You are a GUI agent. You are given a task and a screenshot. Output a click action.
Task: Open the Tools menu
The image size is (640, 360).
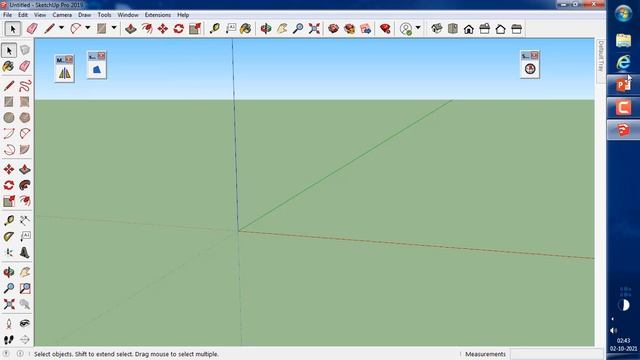pos(104,15)
